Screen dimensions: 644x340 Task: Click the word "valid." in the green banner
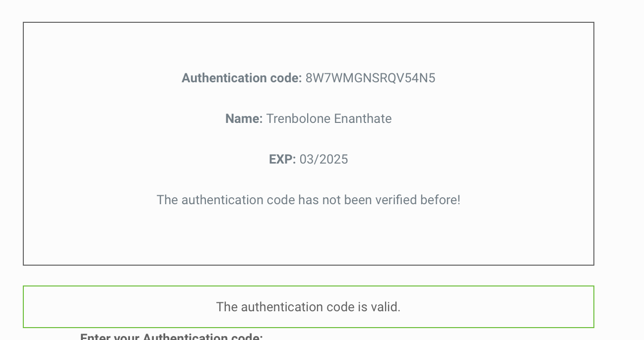tap(386, 307)
